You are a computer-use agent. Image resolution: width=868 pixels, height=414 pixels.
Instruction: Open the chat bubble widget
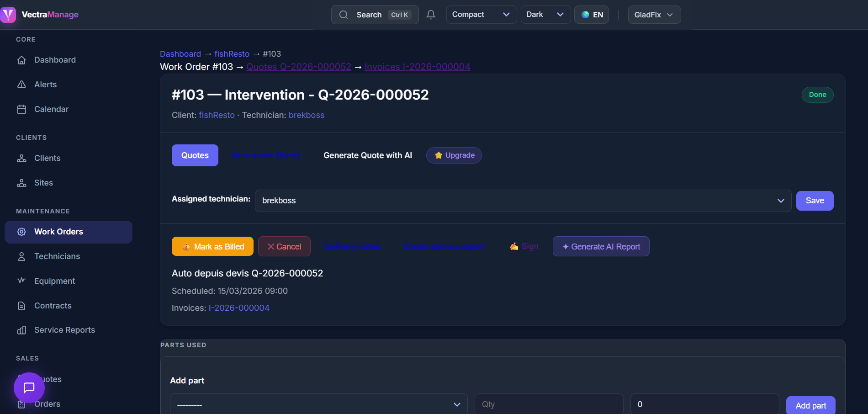[29, 388]
